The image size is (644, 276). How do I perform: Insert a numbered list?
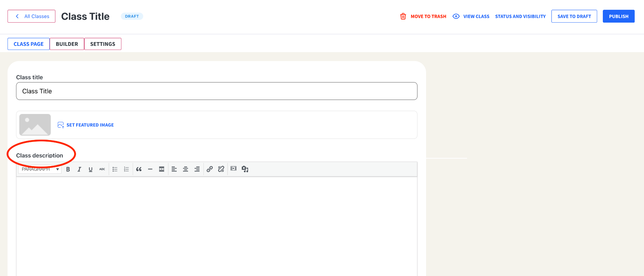126,169
